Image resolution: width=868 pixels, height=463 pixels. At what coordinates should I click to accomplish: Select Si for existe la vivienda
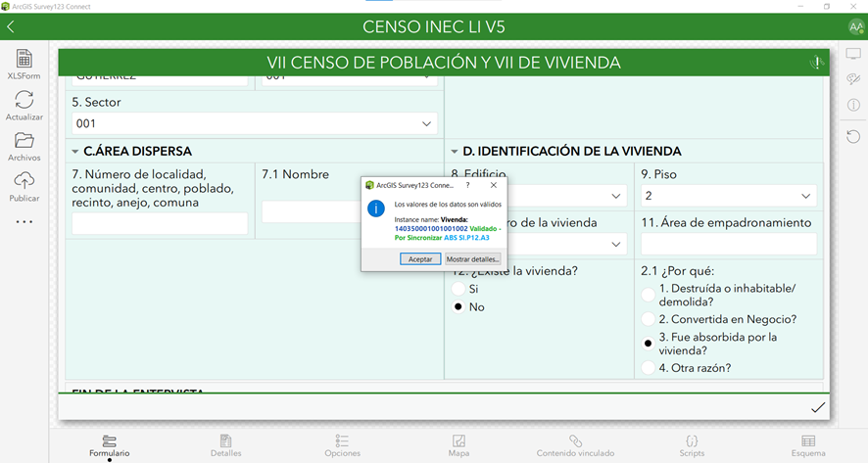point(458,289)
